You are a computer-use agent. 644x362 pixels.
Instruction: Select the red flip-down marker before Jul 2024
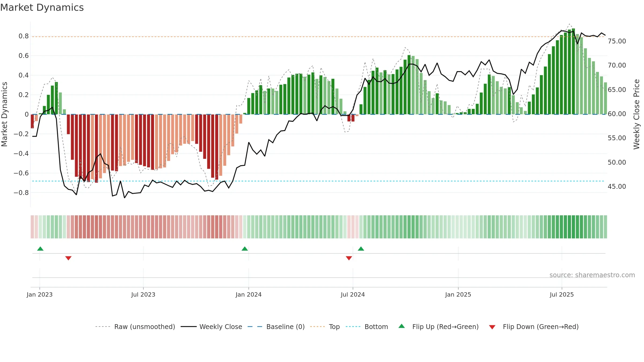349,258
